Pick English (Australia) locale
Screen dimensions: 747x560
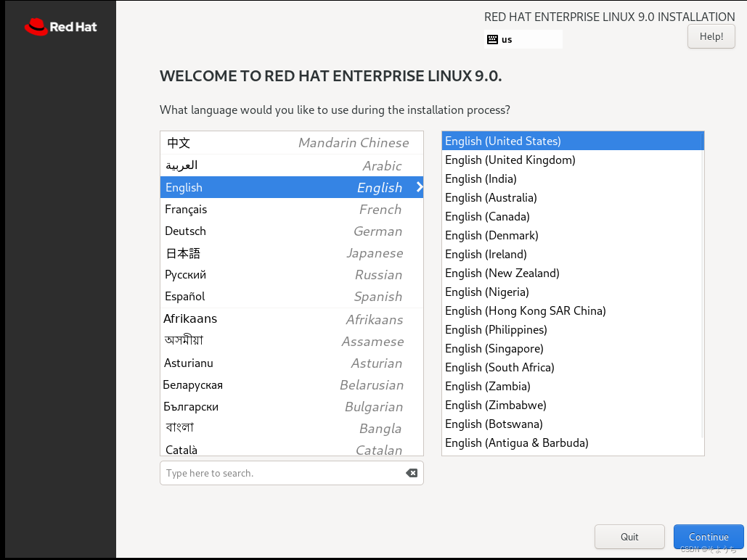pos(573,197)
